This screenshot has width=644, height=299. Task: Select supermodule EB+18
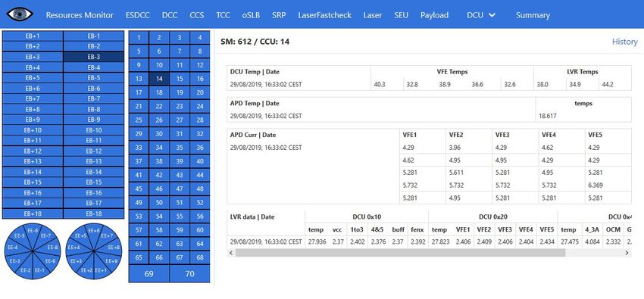point(33,213)
